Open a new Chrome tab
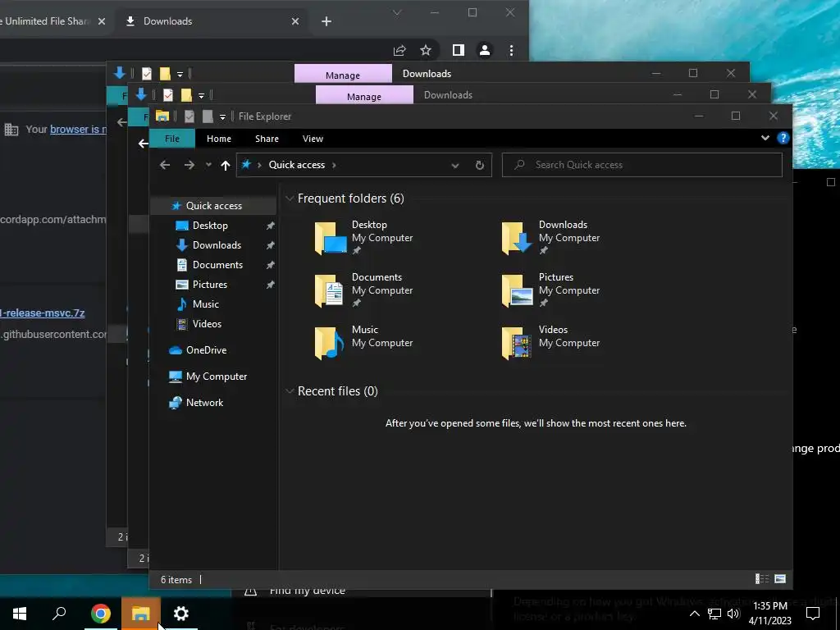 [x=326, y=21]
